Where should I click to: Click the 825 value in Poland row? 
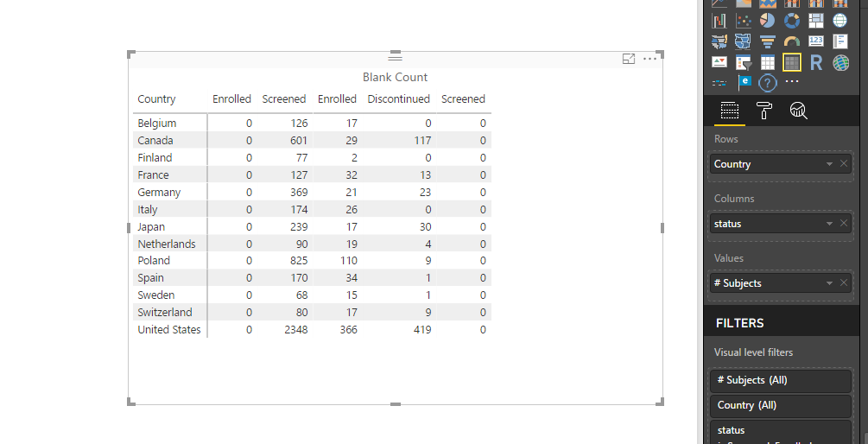pyautogui.click(x=299, y=261)
